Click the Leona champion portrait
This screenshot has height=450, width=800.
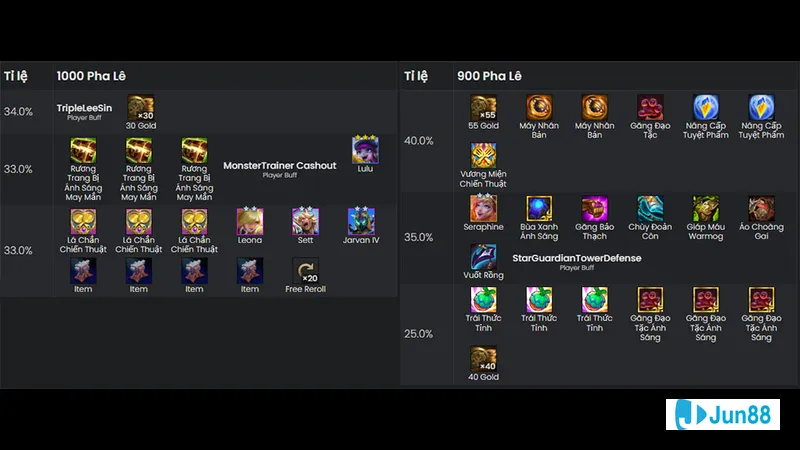[249, 221]
